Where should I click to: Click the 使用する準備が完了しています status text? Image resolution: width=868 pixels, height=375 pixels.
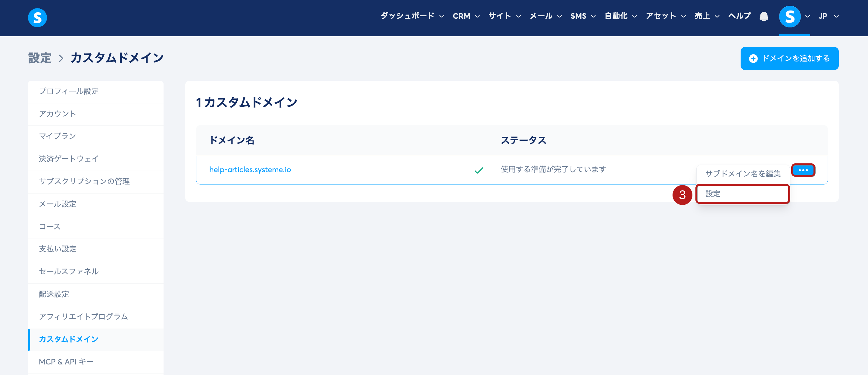(553, 169)
